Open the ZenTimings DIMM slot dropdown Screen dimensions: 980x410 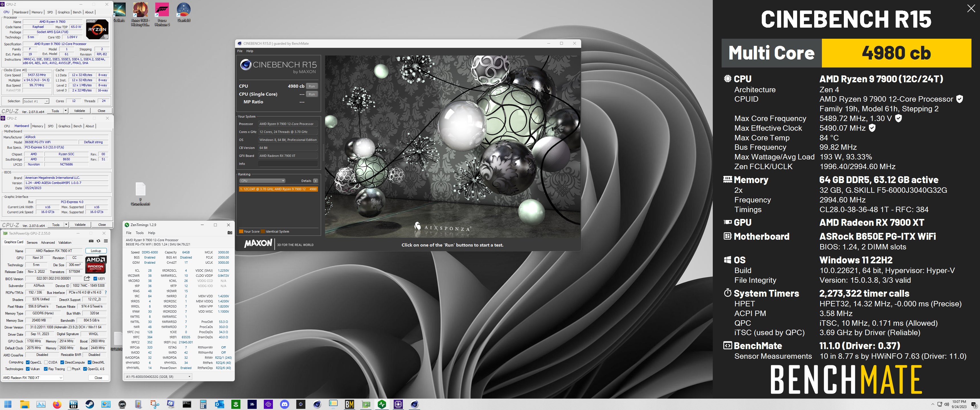[x=158, y=376]
